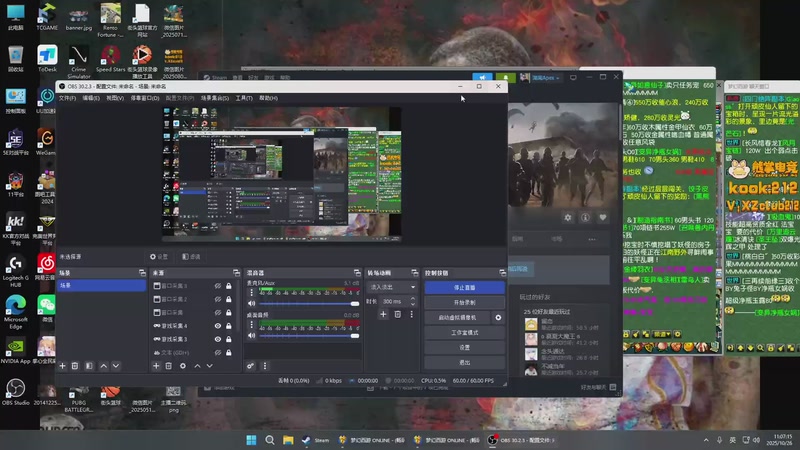Show hidden source 窗口采集 3 via eye icon
The width and height of the screenshot is (800, 450).
218,286
